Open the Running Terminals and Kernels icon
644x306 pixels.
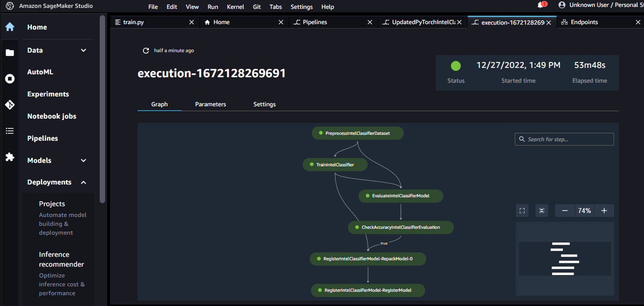[x=10, y=79]
